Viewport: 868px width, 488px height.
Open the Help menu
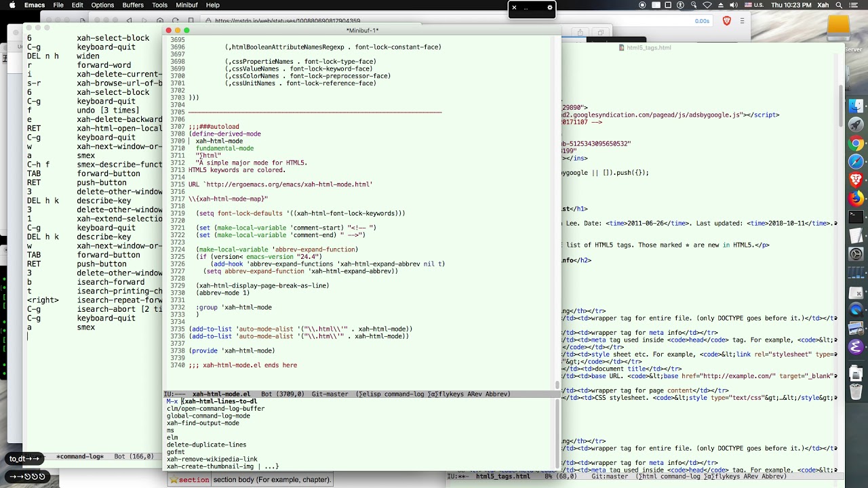point(212,5)
